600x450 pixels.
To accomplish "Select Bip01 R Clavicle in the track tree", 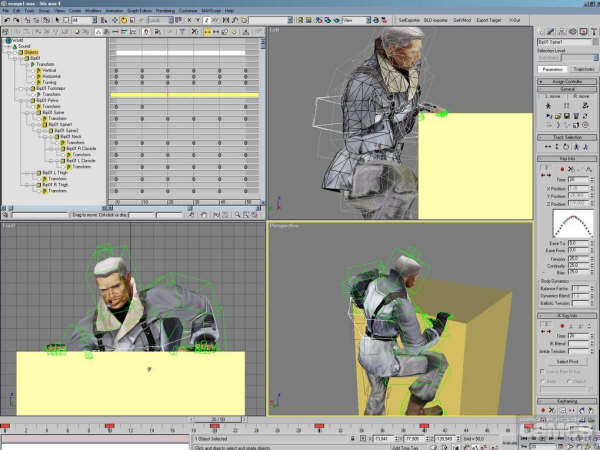I will (81, 148).
